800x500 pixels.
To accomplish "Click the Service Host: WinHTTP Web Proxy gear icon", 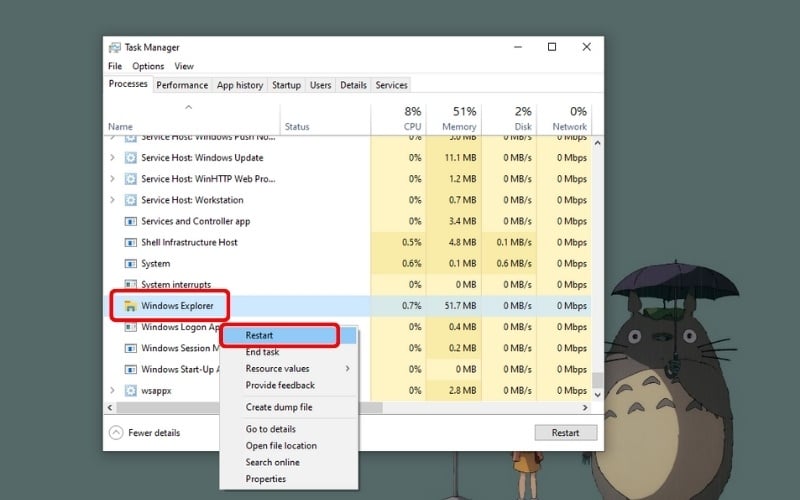I will 131,179.
